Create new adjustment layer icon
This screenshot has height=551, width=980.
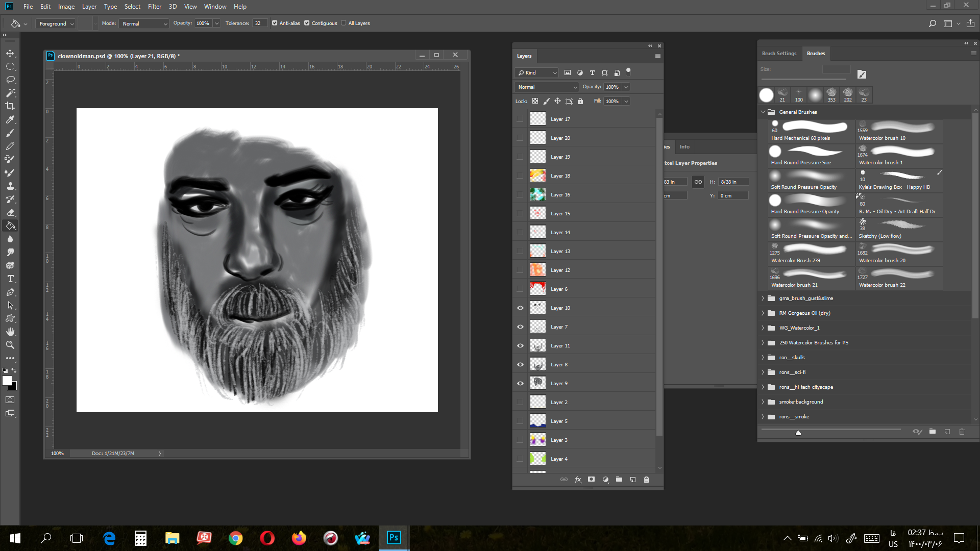coord(605,480)
